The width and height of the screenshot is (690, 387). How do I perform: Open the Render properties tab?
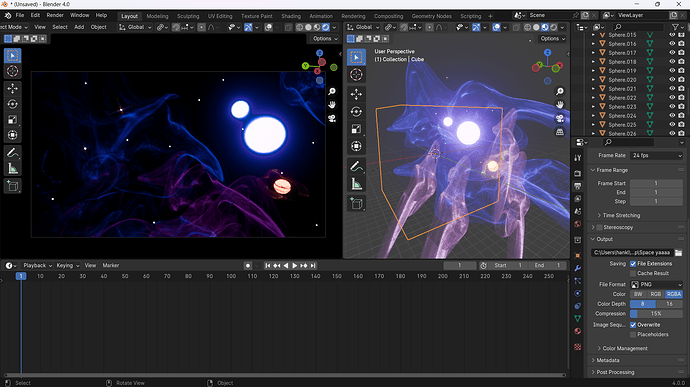578,173
